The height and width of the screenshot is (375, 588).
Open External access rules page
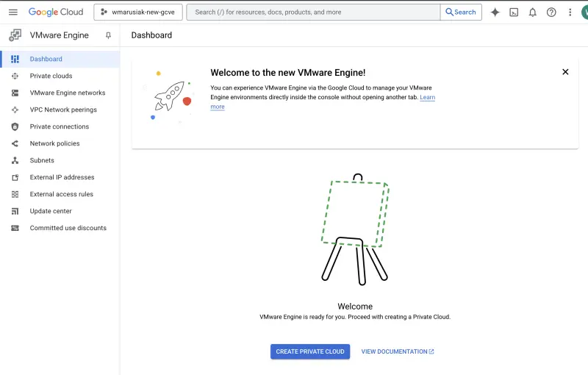62,194
